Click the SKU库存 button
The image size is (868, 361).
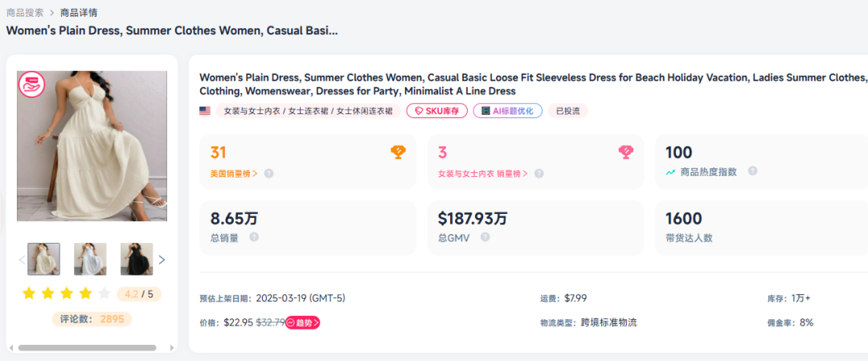437,111
